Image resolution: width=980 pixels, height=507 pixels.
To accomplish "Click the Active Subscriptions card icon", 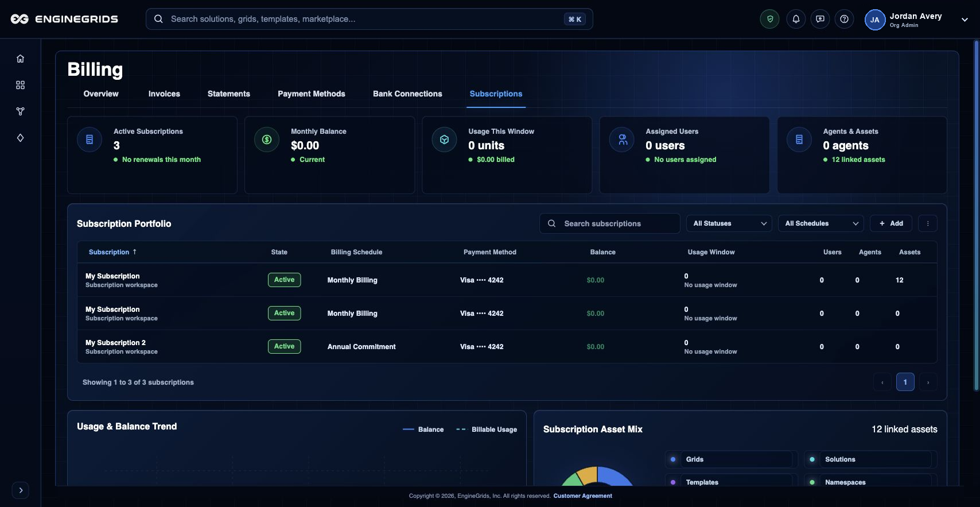I will (90, 140).
